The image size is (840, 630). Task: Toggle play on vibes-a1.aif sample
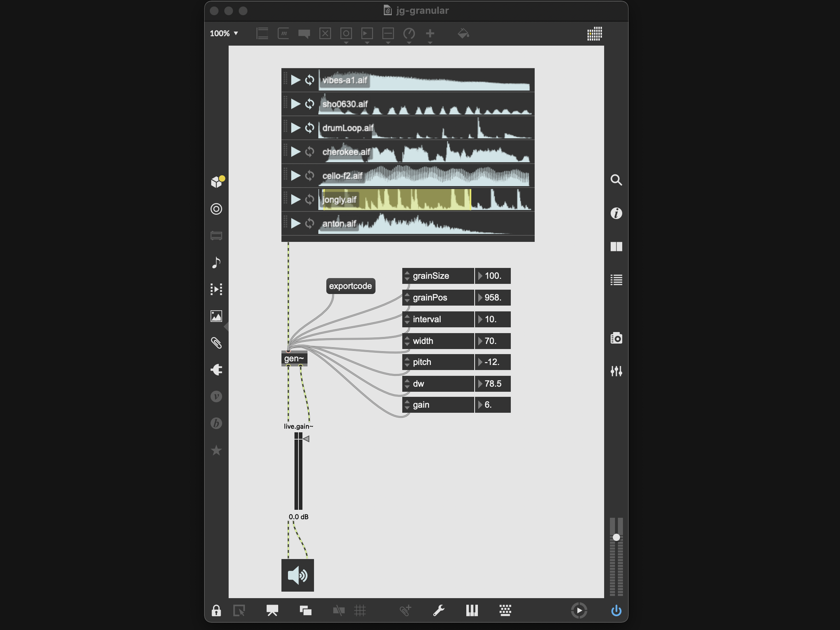(296, 80)
